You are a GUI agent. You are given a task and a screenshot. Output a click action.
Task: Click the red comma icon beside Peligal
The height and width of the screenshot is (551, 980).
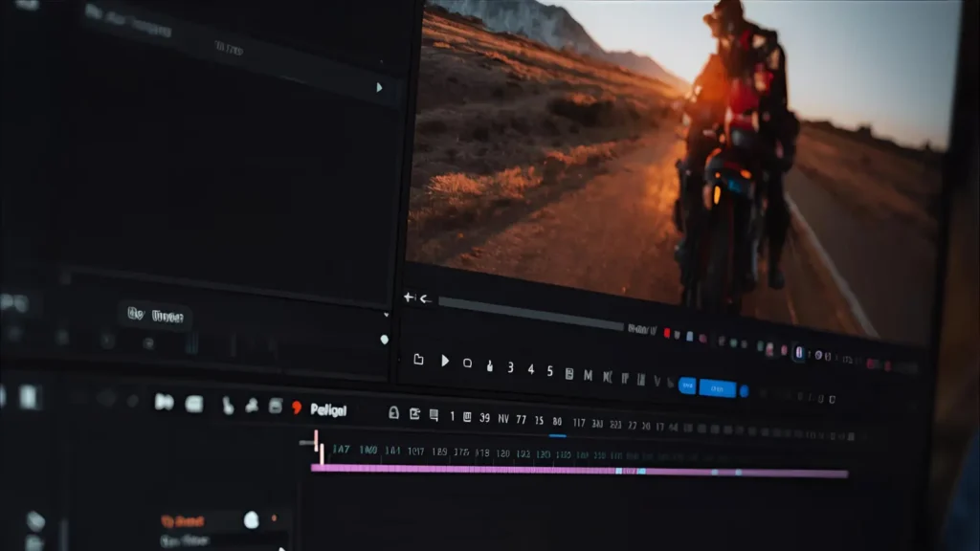tap(296, 408)
